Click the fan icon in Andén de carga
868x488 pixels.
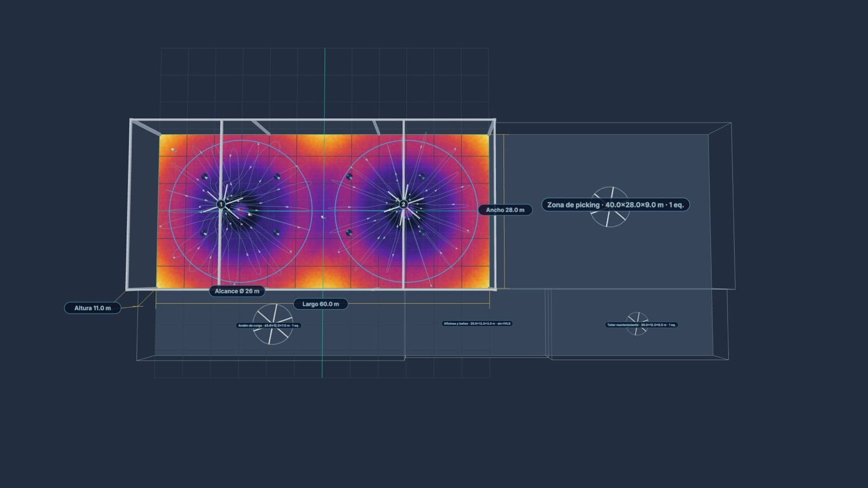click(x=273, y=324)
